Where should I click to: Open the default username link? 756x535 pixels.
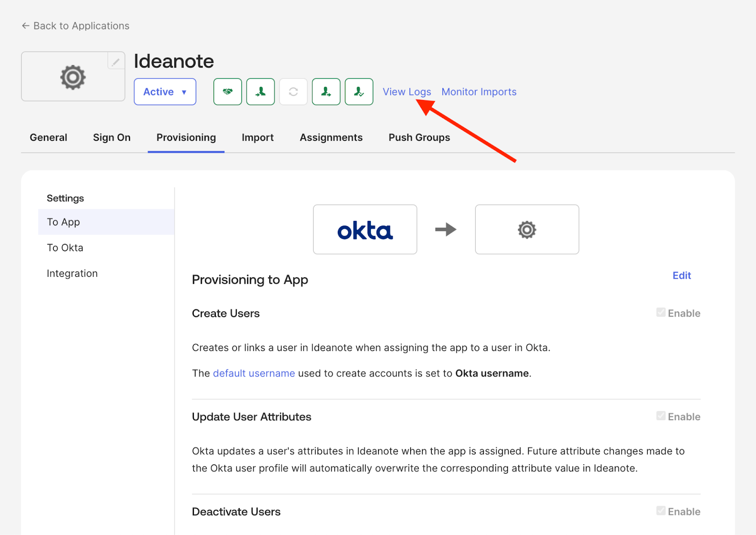pos(254,373)
